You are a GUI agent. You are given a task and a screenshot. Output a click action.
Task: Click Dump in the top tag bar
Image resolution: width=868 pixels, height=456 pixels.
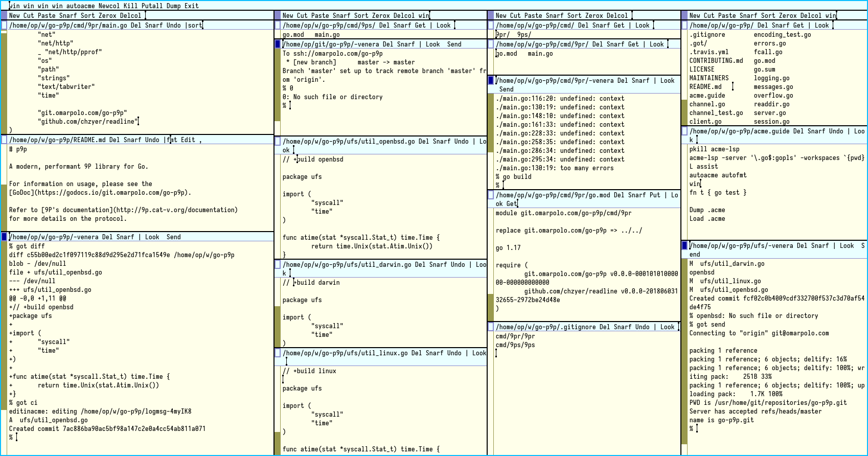click(174, 6)
